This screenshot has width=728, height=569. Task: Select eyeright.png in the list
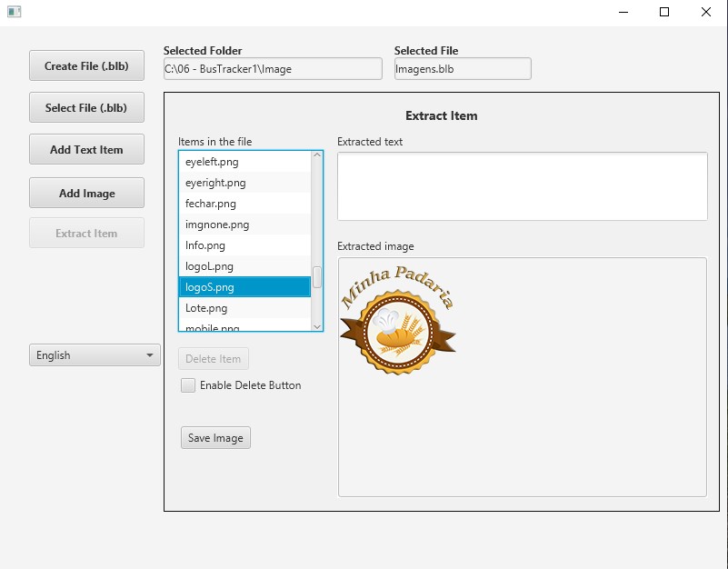pos(244,183)
